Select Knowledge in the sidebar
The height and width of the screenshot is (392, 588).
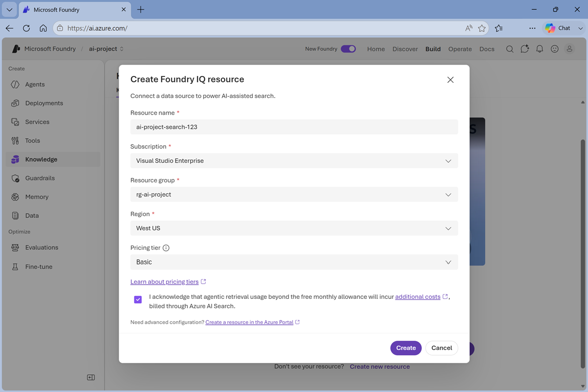(53, 159)
